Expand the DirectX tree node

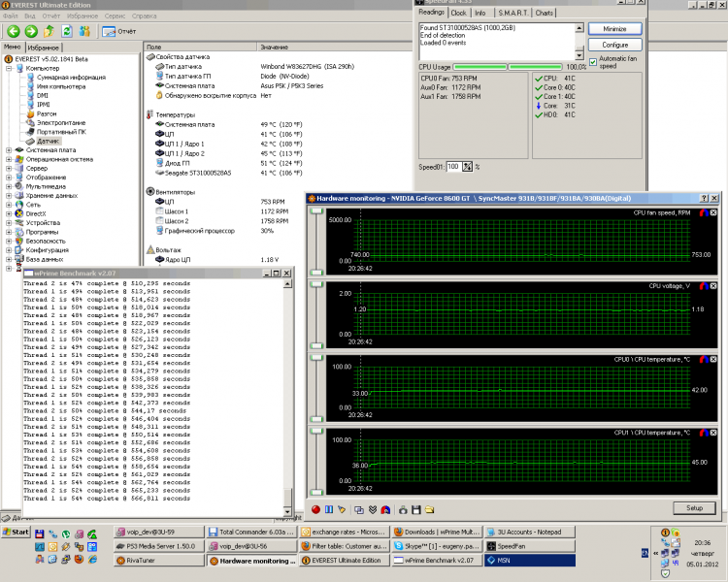pos(9,213)
